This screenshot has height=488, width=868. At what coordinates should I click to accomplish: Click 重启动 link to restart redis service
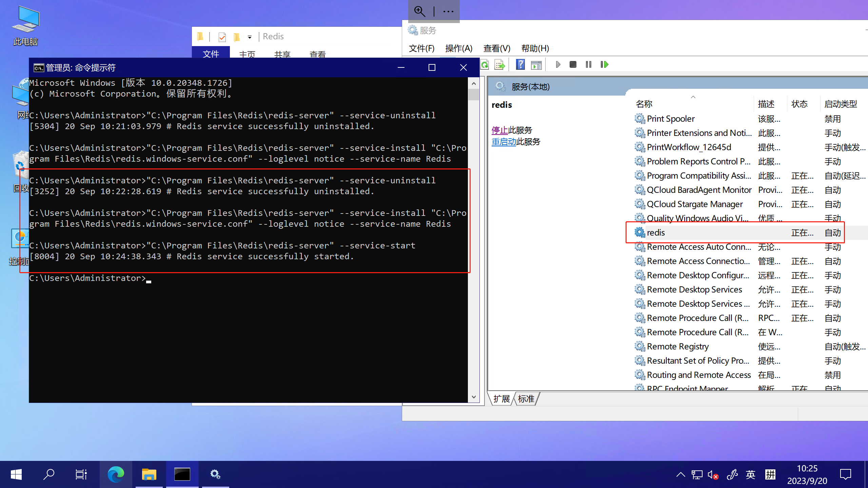(x=504, y=142)
